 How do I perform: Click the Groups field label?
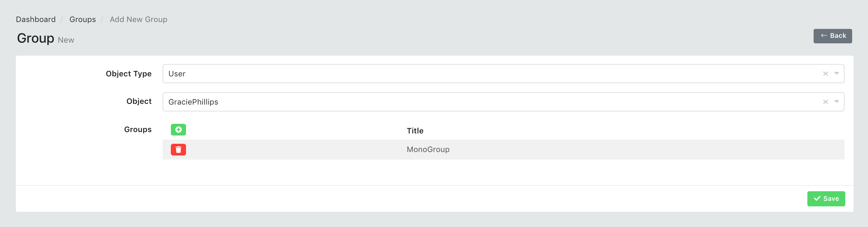point(138,130)
